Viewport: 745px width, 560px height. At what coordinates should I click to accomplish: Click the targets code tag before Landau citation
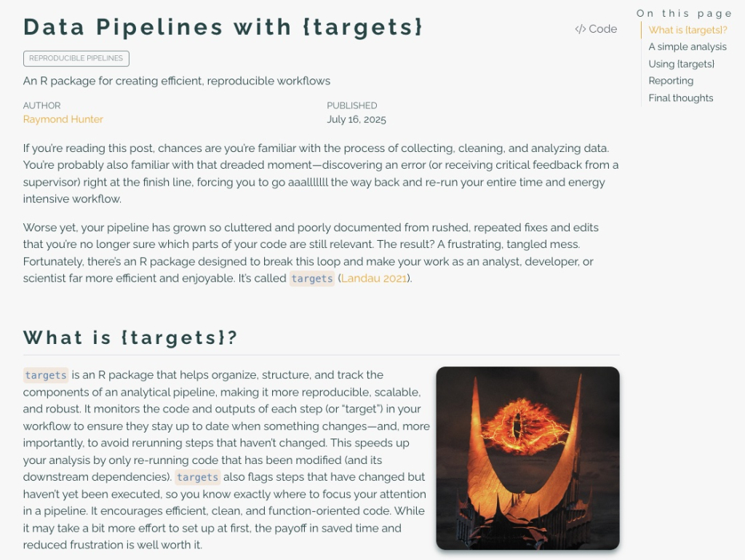[x=312, y=279]
